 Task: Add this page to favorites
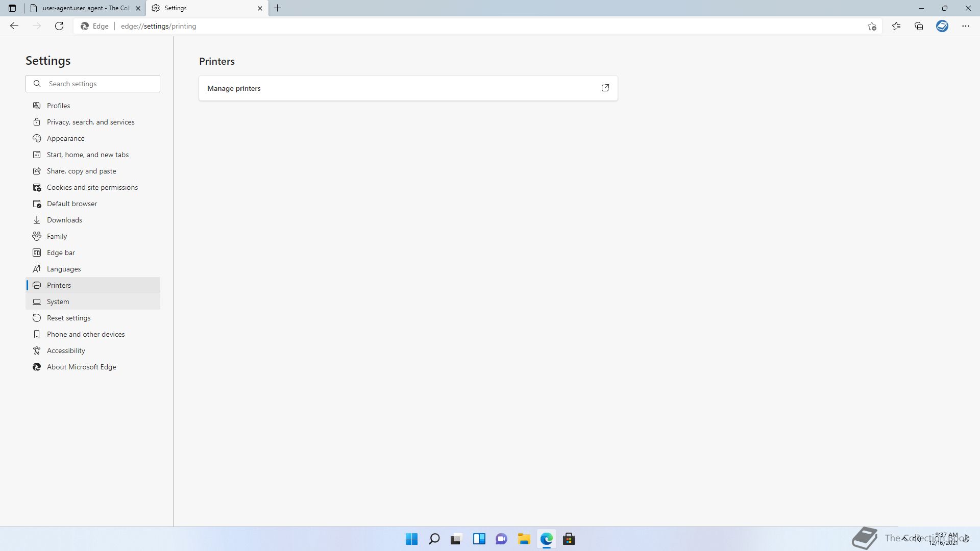[x=872, y=26]
